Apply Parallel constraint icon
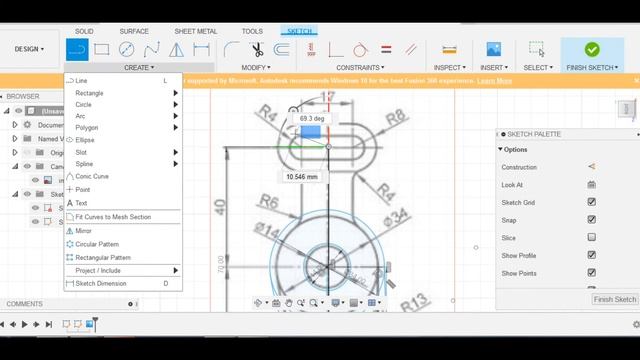640x360 pixels. pos(411,50)
